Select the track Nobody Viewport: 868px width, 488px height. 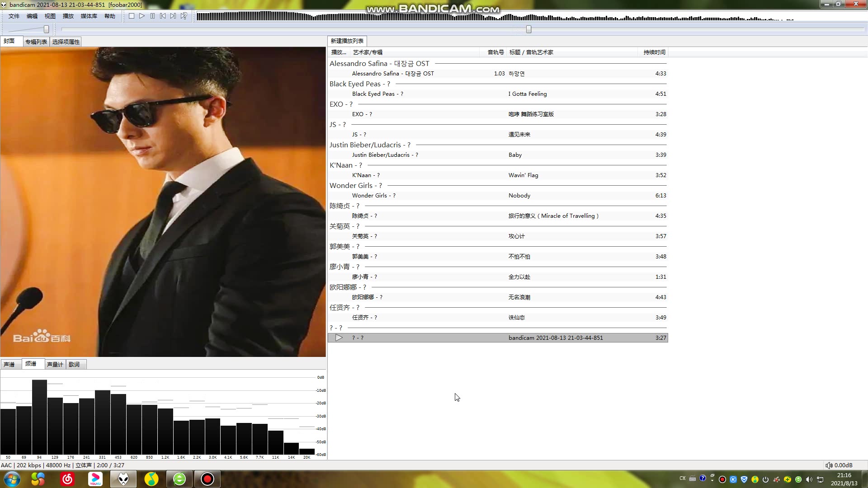(x=498, y=196)
